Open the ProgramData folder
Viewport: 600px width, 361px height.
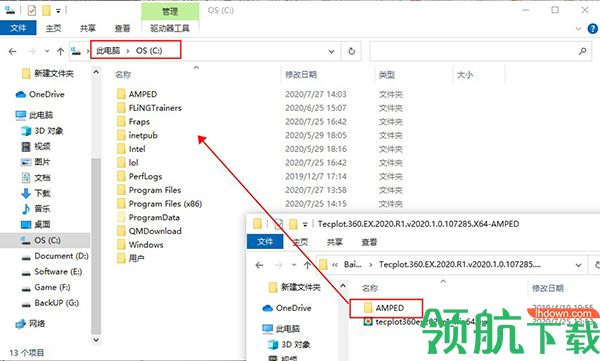pyautogui.click(x=148, y=217)
